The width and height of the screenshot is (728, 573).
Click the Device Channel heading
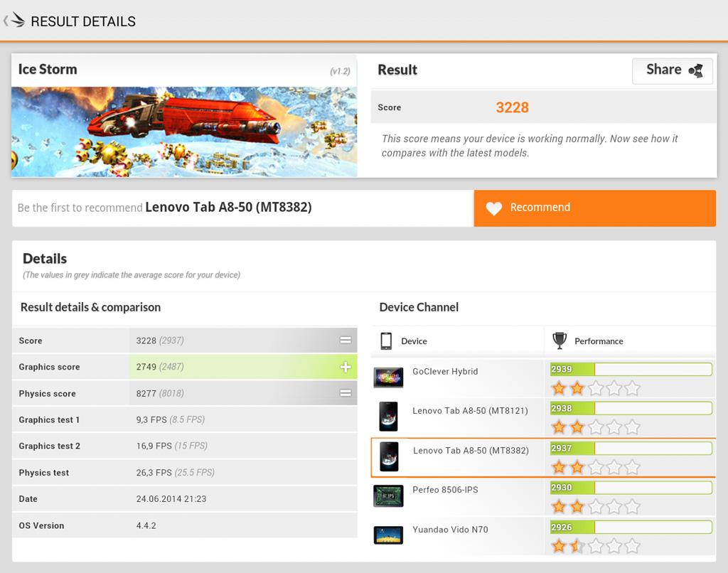click(419, 307)
